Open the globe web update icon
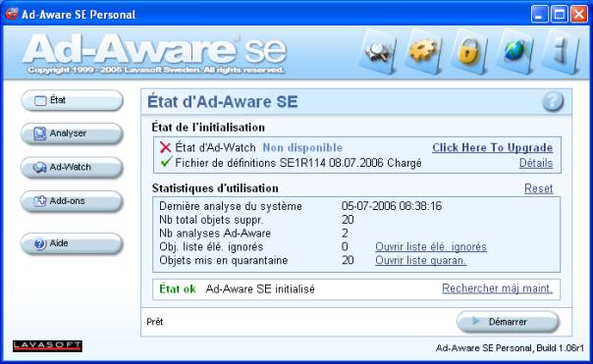 tap(514, 52)
